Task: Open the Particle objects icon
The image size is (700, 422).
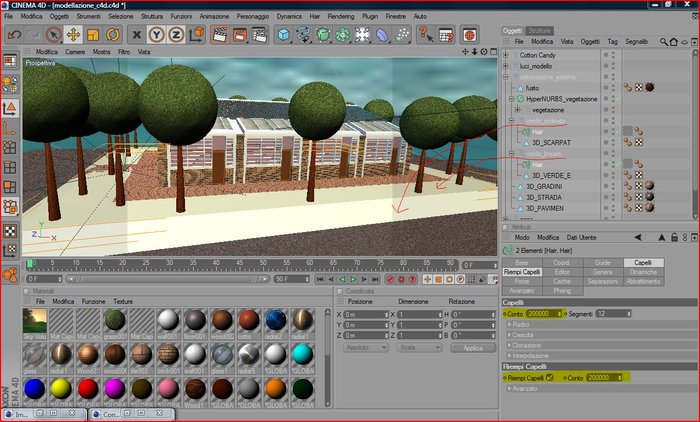Action: pos(402,35)
